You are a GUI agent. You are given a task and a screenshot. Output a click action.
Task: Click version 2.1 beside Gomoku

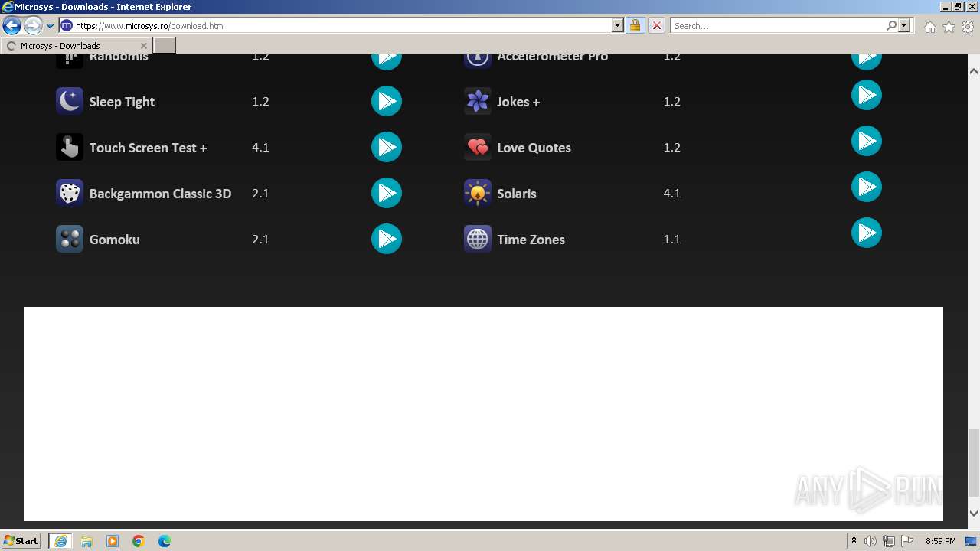point(260,240)
